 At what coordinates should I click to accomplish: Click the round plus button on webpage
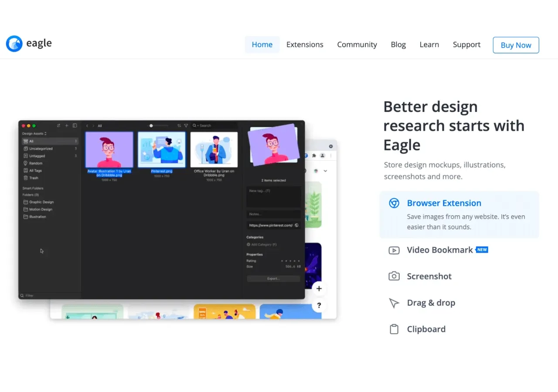[x=319, y=289]
